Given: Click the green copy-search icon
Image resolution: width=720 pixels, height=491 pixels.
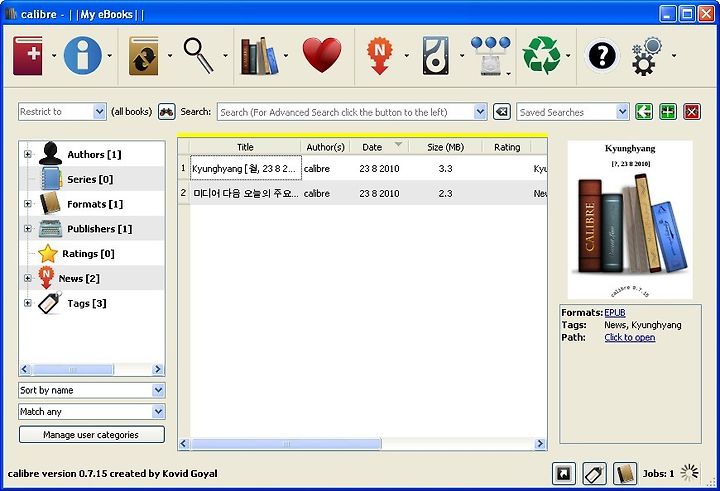Looking at the screenshot, I should 644,112.
